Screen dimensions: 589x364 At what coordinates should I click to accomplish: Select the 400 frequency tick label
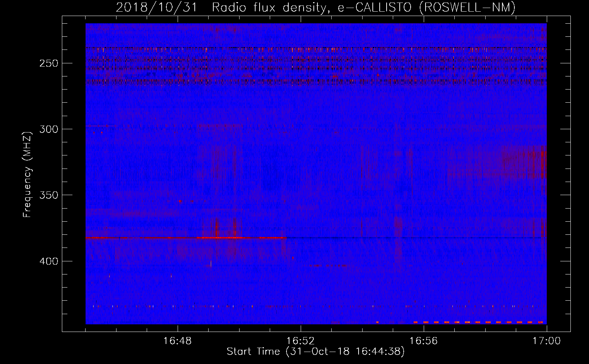point(49,261)
